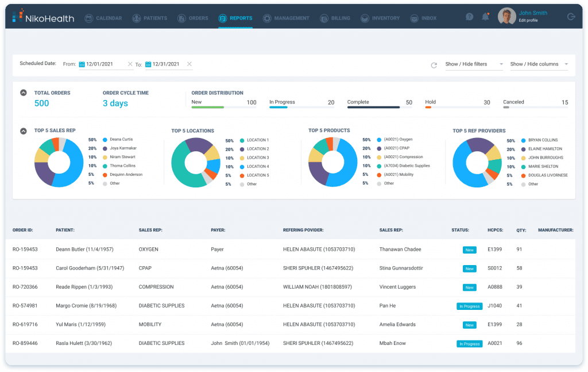Log out using the logout icon

point(571,17)
